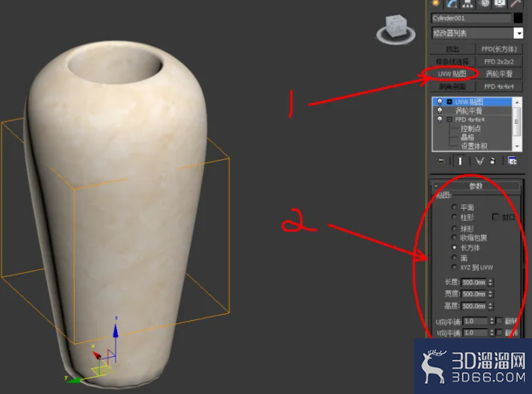This screenshot has height=394, width=532.
Task: Click the 长度 value field
Action: (474, 283)
